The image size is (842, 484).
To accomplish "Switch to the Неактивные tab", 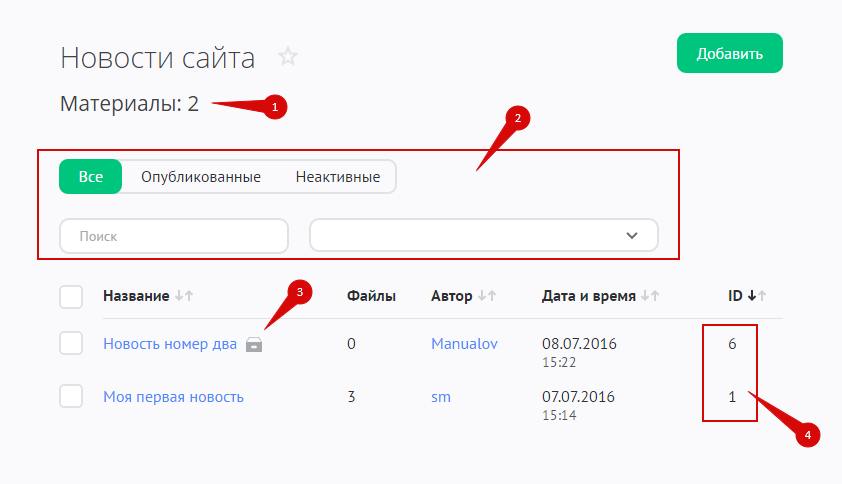I will (x=337, y=177).
